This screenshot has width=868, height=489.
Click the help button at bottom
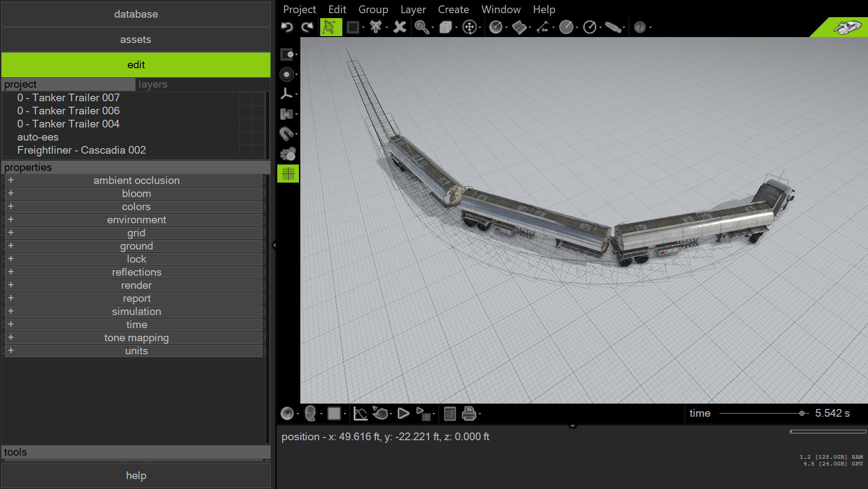[136, 475]
